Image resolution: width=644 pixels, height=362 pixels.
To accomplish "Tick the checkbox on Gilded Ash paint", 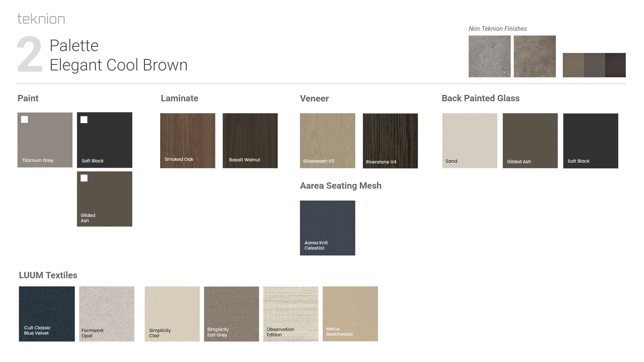I will click(84, 178).
